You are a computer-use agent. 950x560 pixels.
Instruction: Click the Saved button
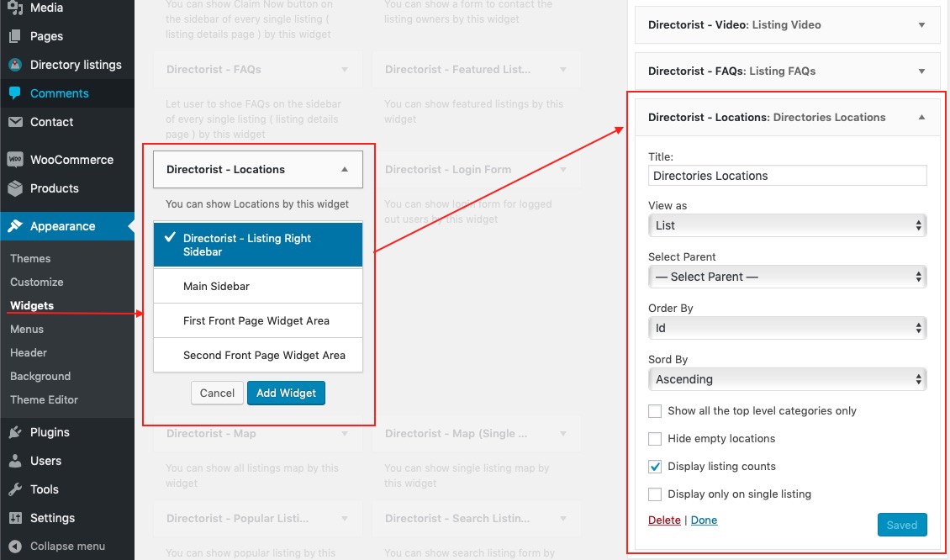tap(902, 525)
